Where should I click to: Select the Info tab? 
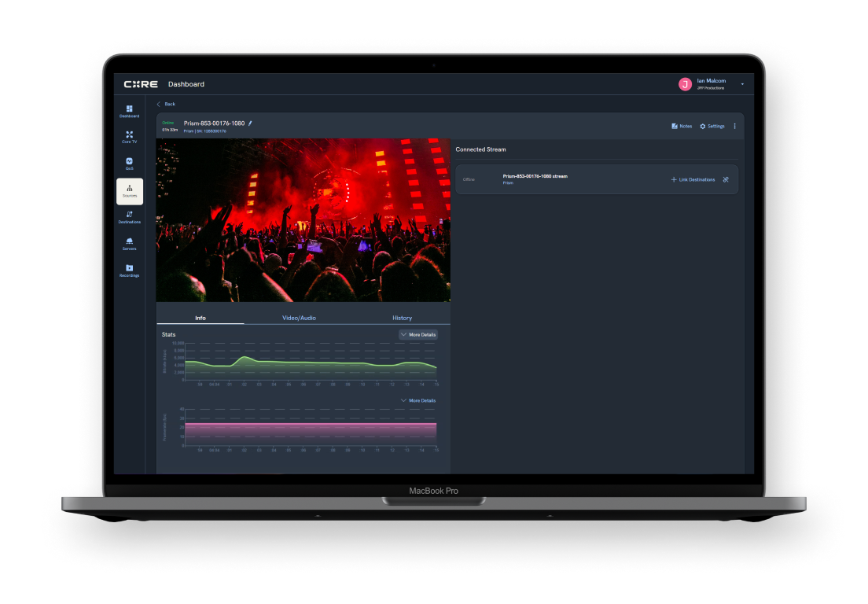(200, 318)
